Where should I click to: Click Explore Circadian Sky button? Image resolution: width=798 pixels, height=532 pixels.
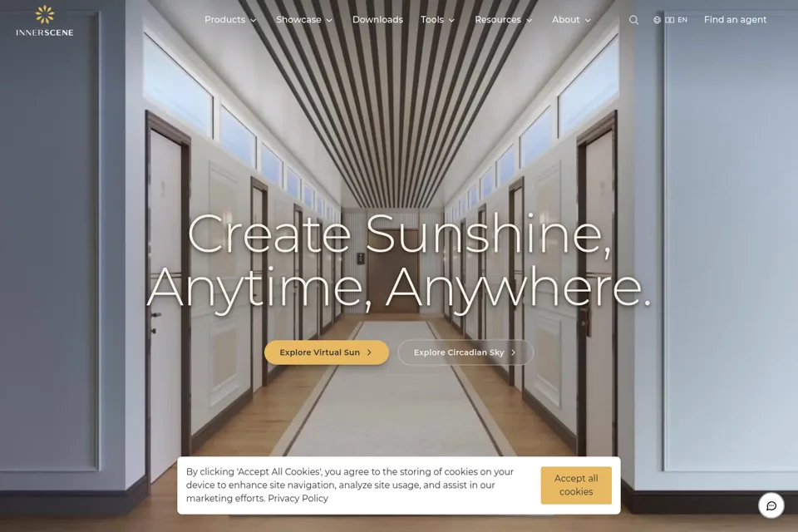point(465,352)
